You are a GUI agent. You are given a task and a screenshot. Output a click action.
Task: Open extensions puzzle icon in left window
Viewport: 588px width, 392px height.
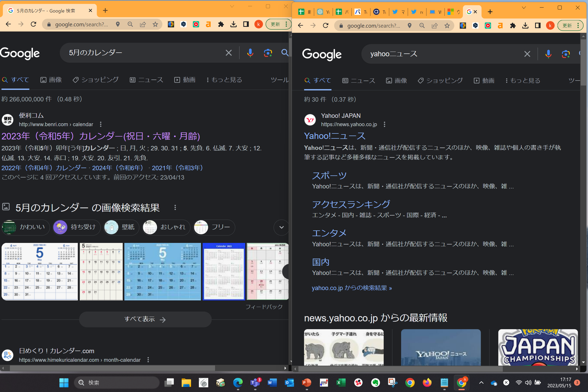[x=221, y=24]
